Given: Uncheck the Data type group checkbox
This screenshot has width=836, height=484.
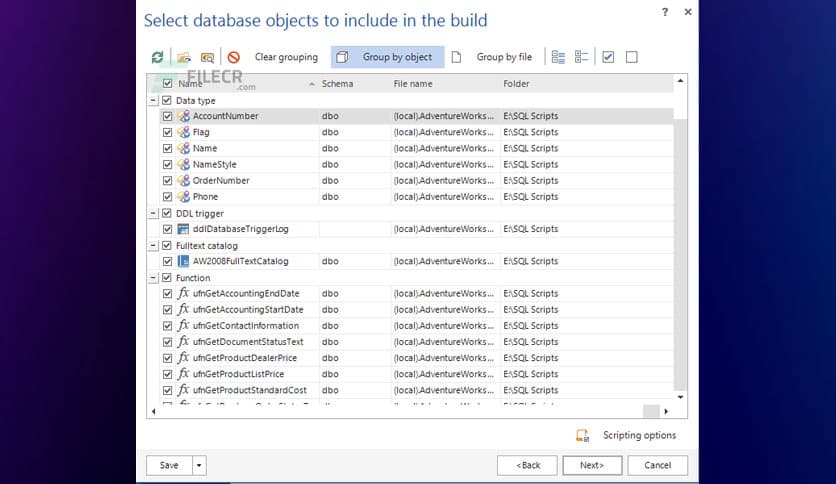Looking at the screenshot, I should click(166, 100).
